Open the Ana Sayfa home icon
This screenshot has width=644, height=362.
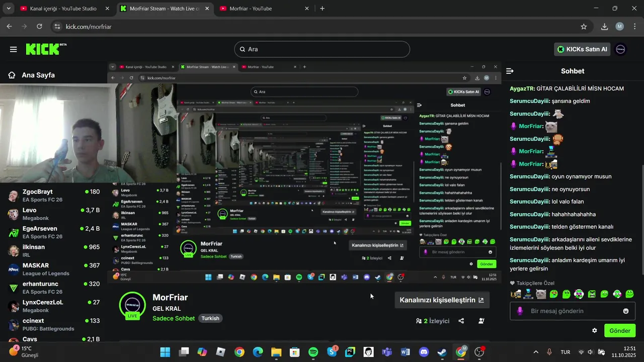click(x=12, y=75)
